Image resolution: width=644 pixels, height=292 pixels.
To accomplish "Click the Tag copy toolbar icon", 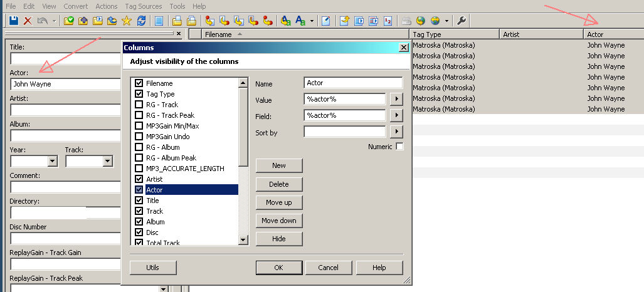I will (177, 21).
